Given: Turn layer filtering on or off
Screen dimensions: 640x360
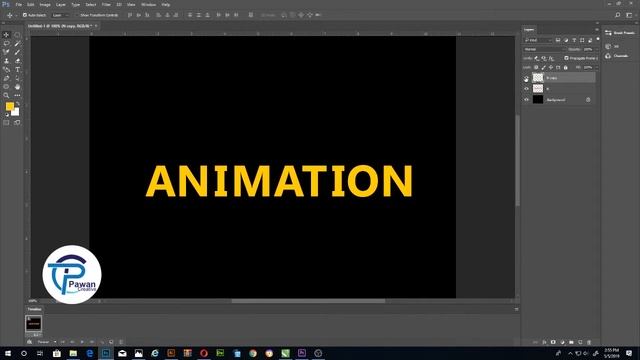Looking at the screenshot, I should point(598,39).
